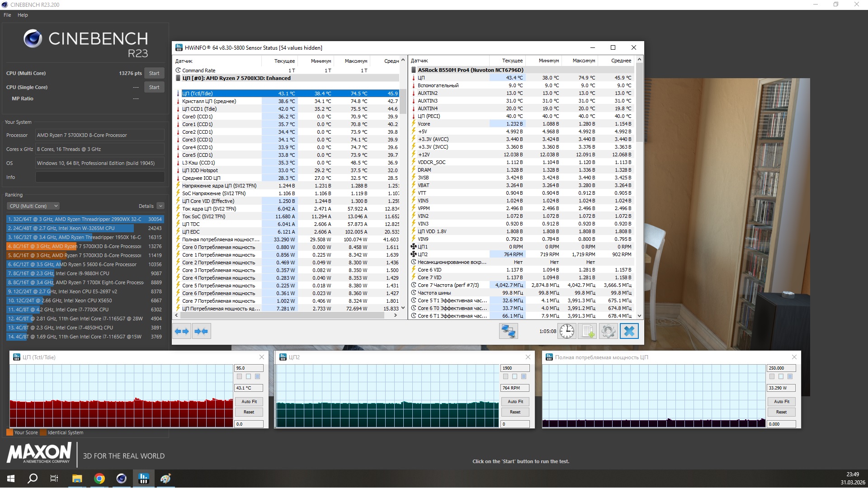Toggle the first gray checkbox in the ЦП (Tctl/Tdie) graph
This screenshot has width=868, height=488.
coord(240,376)
